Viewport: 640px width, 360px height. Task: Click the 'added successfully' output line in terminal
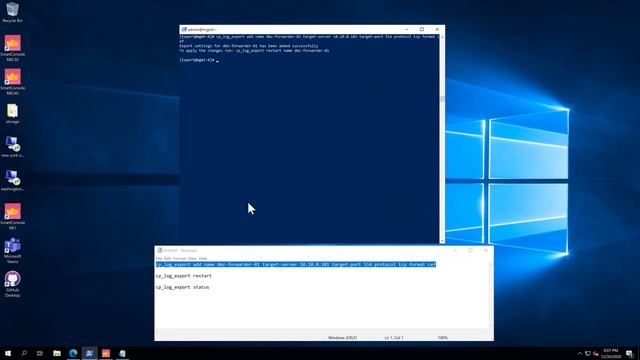(x=249, y=46)
